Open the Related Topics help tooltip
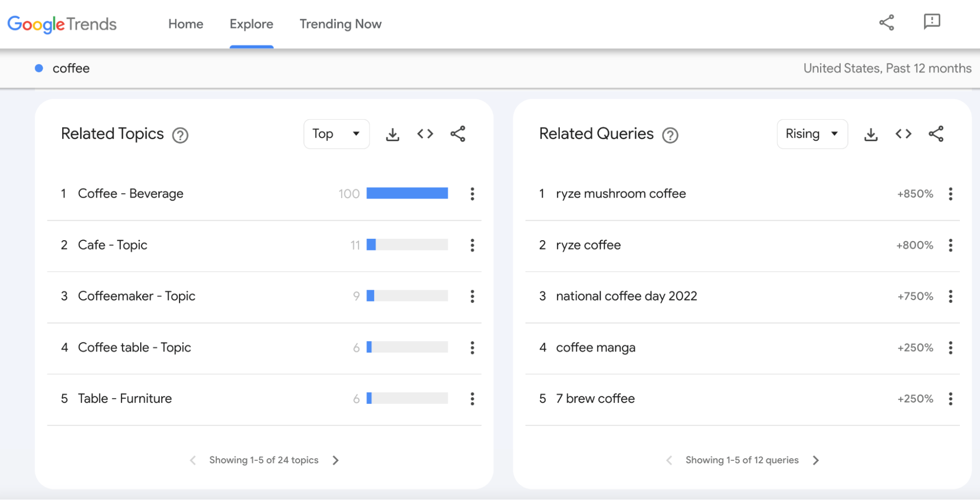 (x=180, y=135)
